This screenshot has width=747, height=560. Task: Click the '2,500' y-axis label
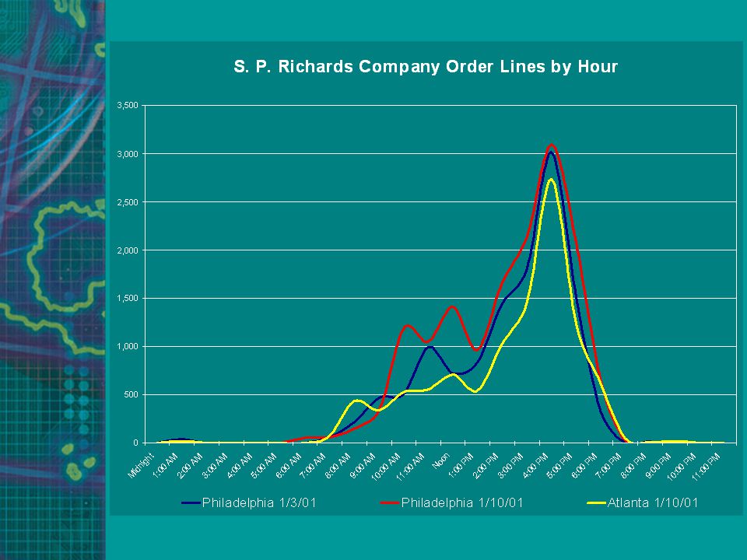128,202
